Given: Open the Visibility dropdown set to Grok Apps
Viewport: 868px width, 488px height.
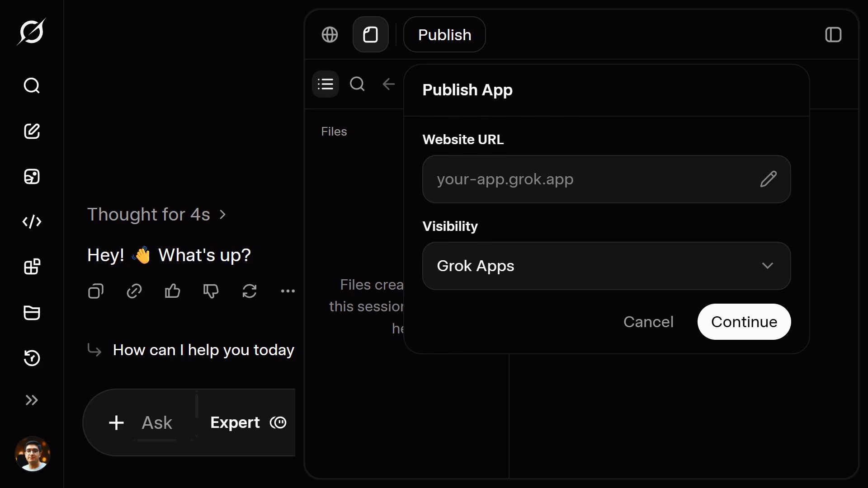Looking at the screenshot, I should 606,266.
